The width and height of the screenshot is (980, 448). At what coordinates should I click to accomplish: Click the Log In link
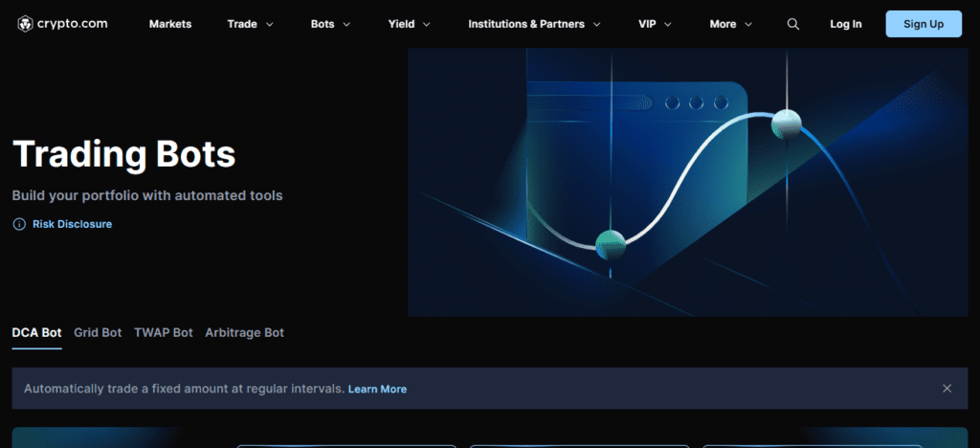click(846, 24)
